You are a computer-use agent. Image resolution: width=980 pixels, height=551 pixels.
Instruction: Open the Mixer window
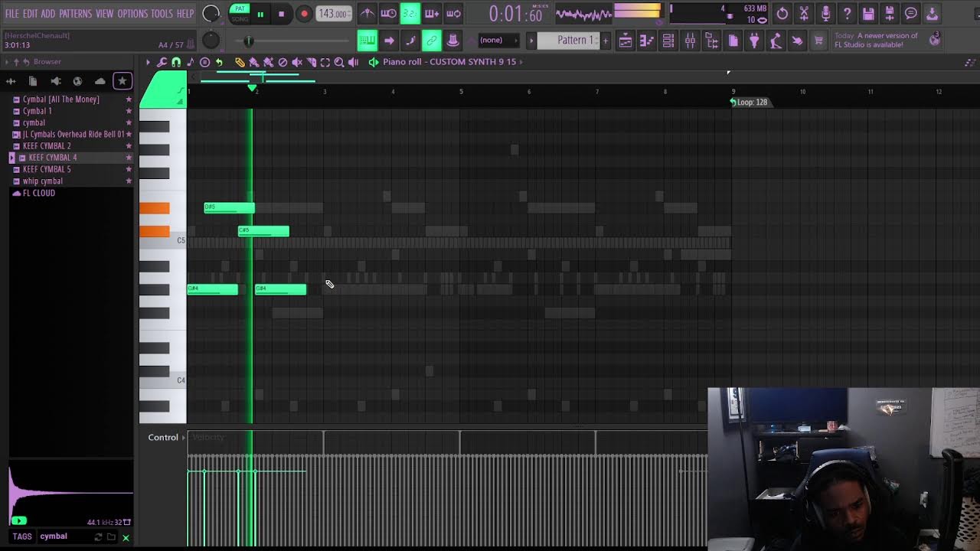point(690,41)
